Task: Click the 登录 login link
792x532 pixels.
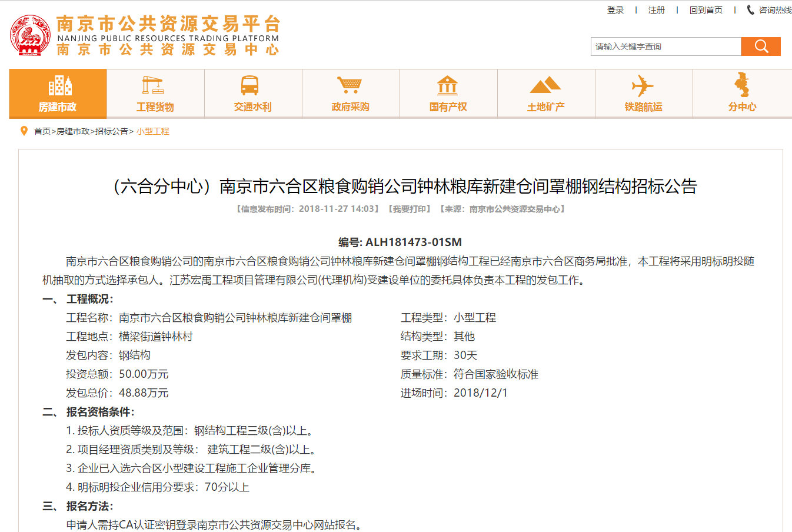Action: click(615, 10)
